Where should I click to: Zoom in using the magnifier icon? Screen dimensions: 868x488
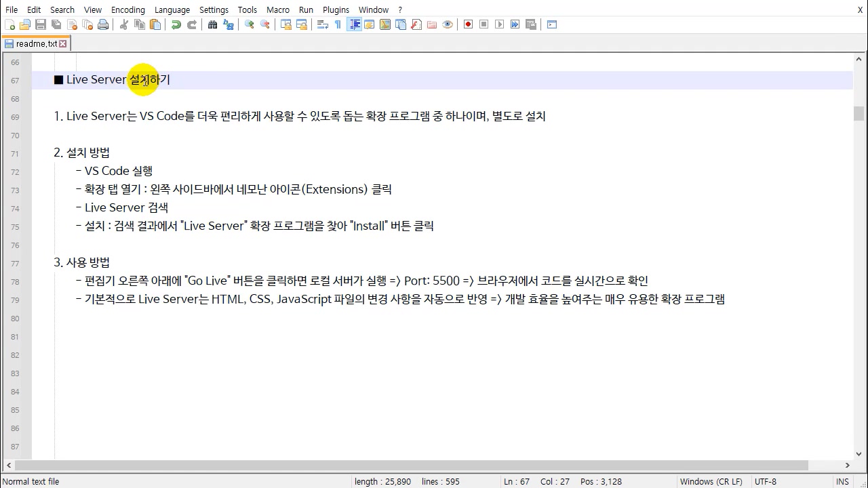tap(249, 24)
